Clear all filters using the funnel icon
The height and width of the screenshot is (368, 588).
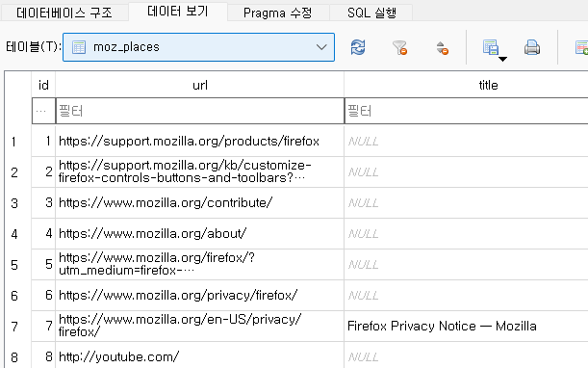click(399, 48)
